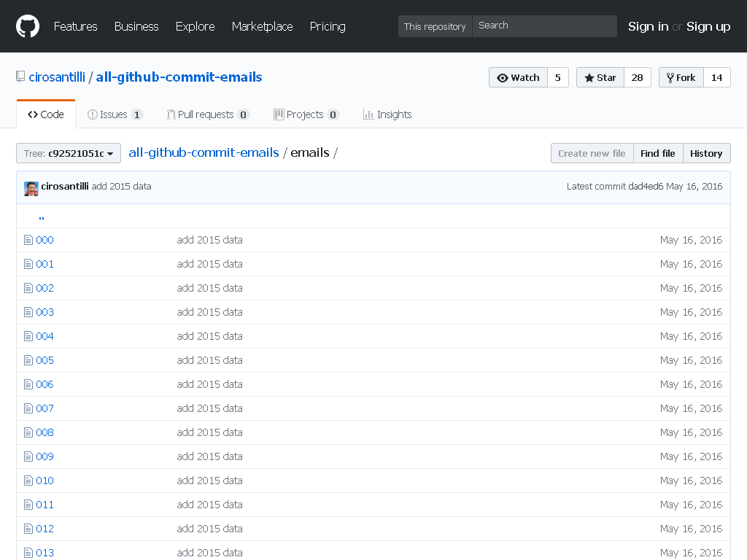Open file icon for 004

[x=28, y=336]
